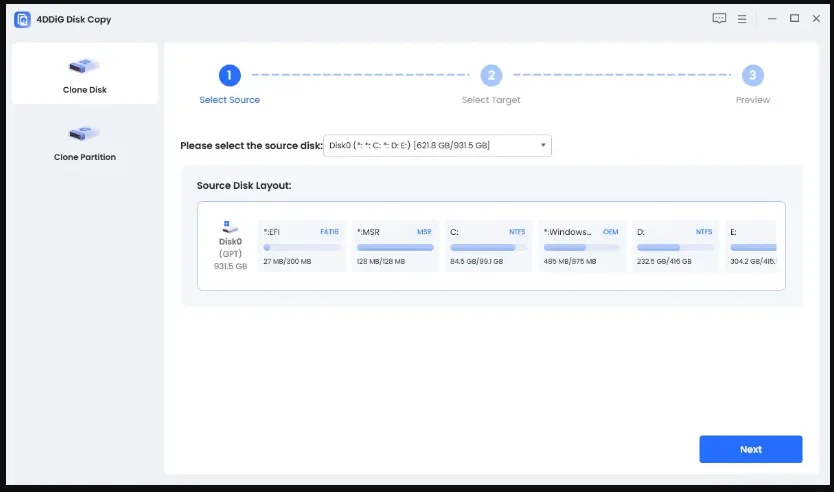
Task: Open the feedback chat icon in title bar
Action: pyautogui.click(x=719, y=19)
